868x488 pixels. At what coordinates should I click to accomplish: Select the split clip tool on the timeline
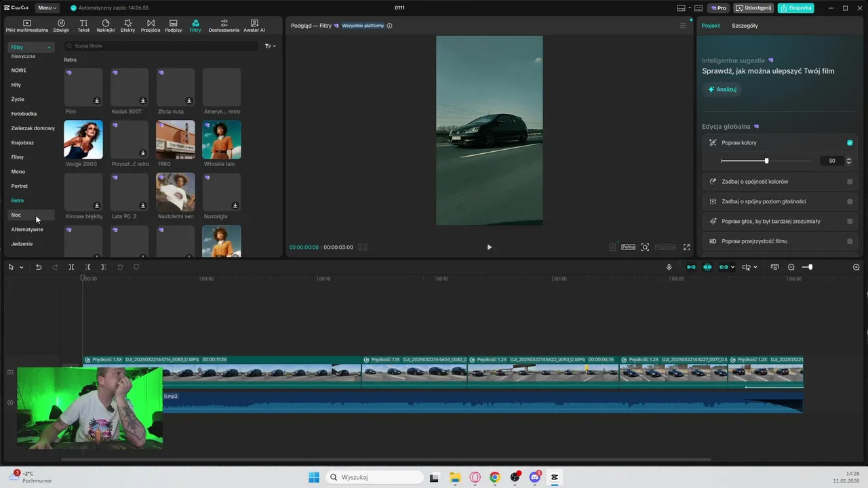click(71, 267)
